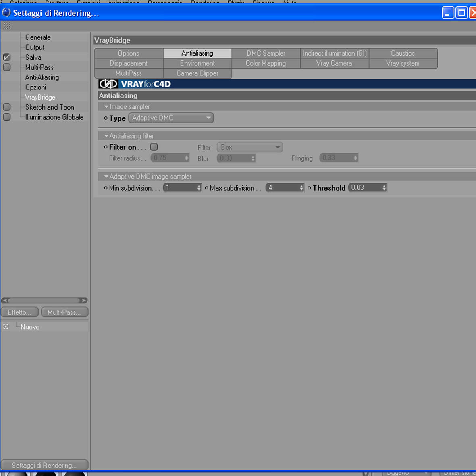The width and height of the screenshot is (476, 476).
Task: Click the Cinema 4D title bar icon
Action: click(6, 13)
